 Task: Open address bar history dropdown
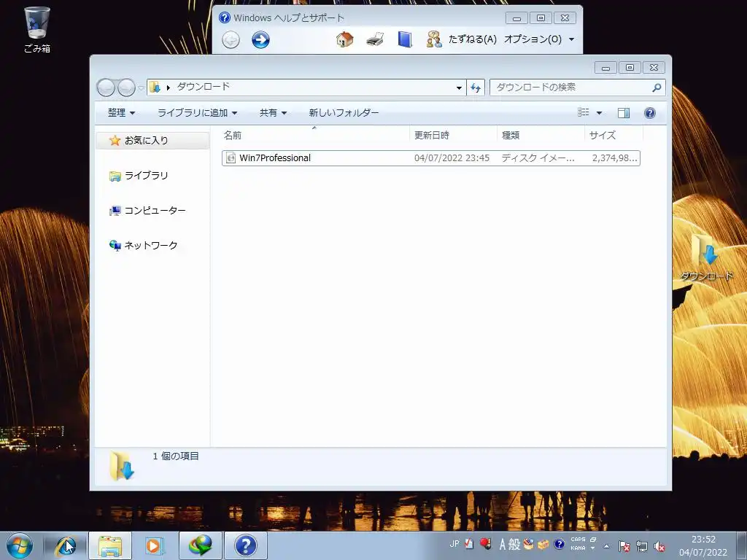[x=459, y=87]
